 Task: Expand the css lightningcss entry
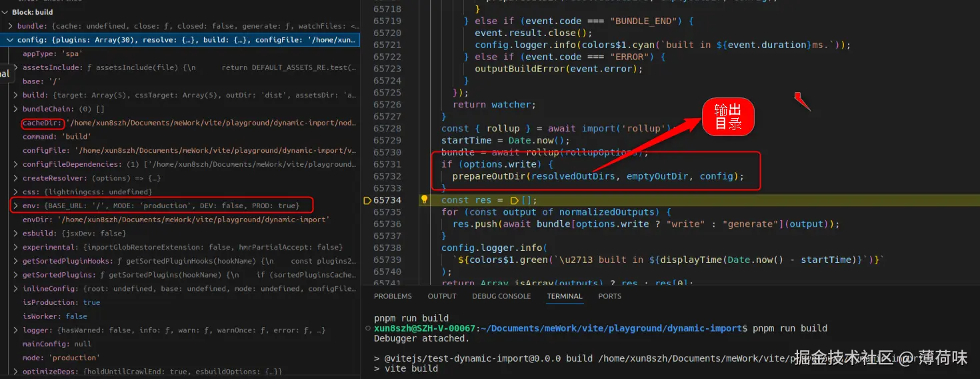coord(16,192)
